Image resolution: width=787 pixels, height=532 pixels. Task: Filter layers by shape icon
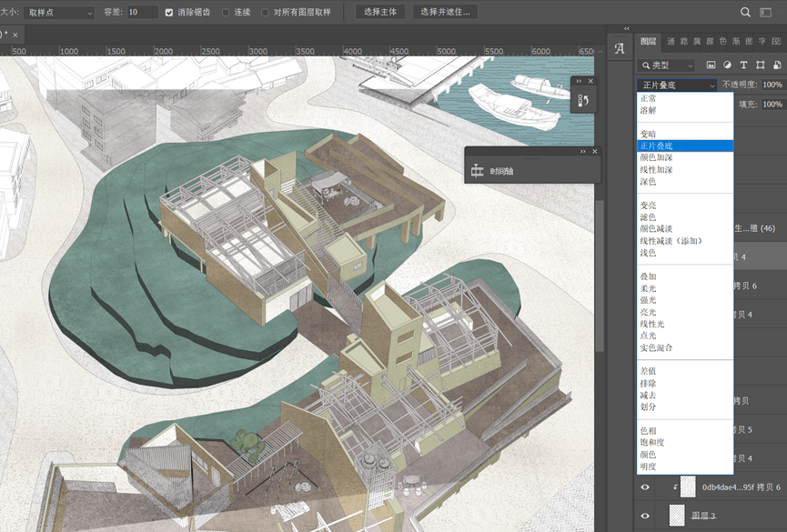[x=760, y=65]
